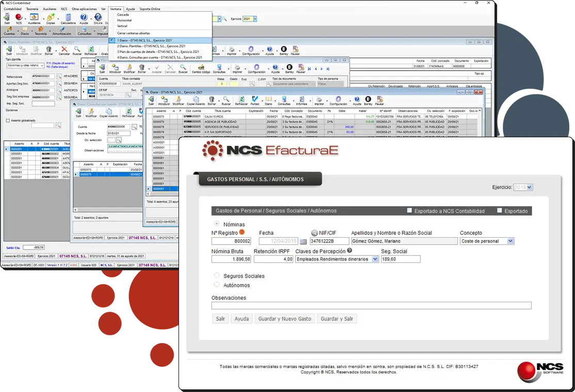Image resolution: width=575 pixels, height=392 pixels.
Task: Expand arrow next to Diario secondary toolbar button
Action: point(32,31)
